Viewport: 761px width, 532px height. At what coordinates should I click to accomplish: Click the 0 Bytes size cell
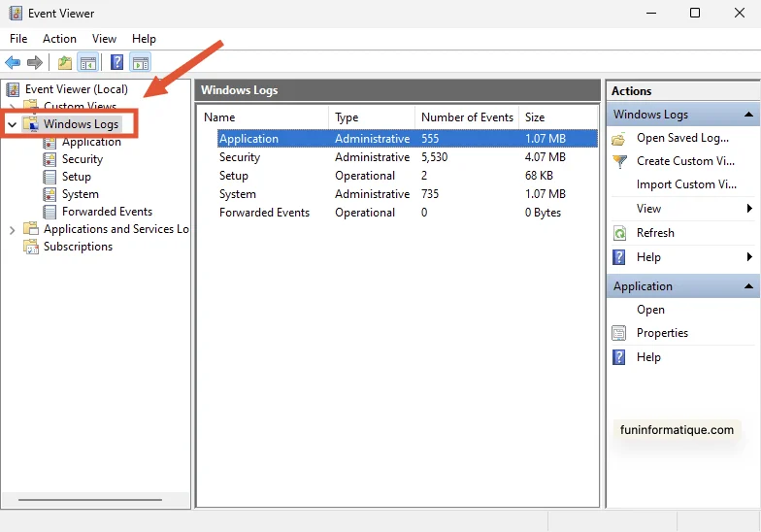543,213
